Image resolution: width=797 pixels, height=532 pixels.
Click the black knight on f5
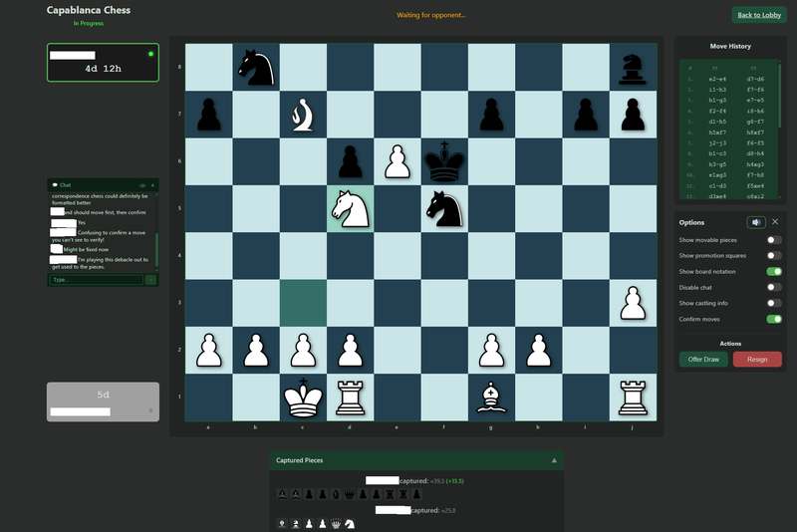tap(444, 209)
